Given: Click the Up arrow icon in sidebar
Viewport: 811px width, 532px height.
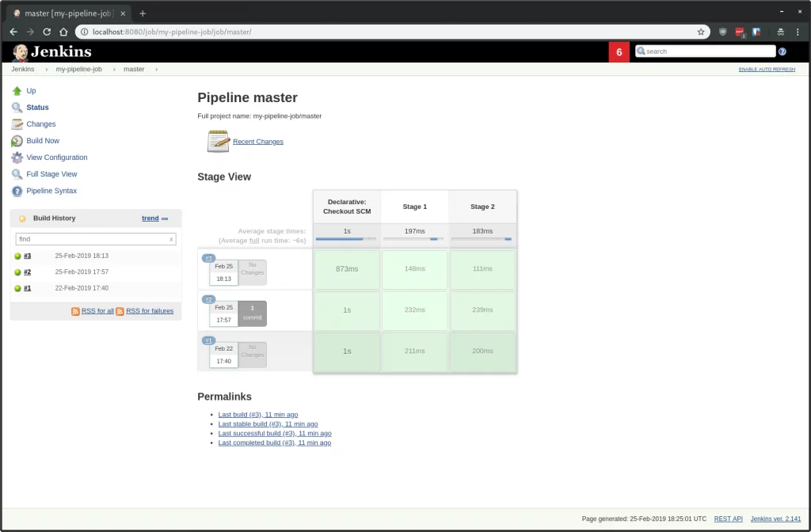Looking at the screenshot, I should pyautogui.click(x=17, y=91).
